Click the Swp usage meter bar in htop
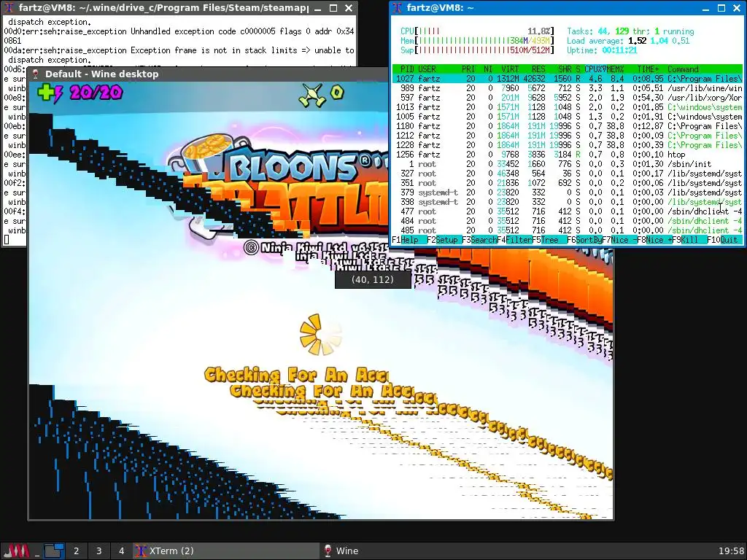The image size is (747, 560). [477, 50]
